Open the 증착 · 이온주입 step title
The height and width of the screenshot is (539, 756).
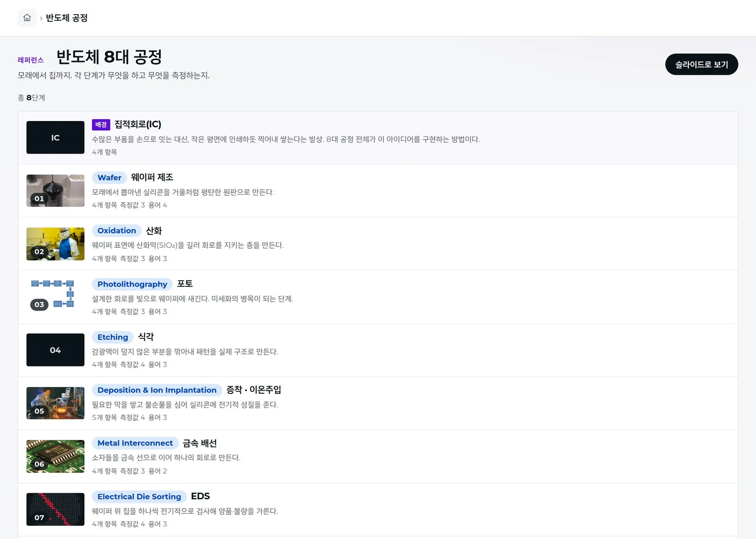(x=254, y=390)
